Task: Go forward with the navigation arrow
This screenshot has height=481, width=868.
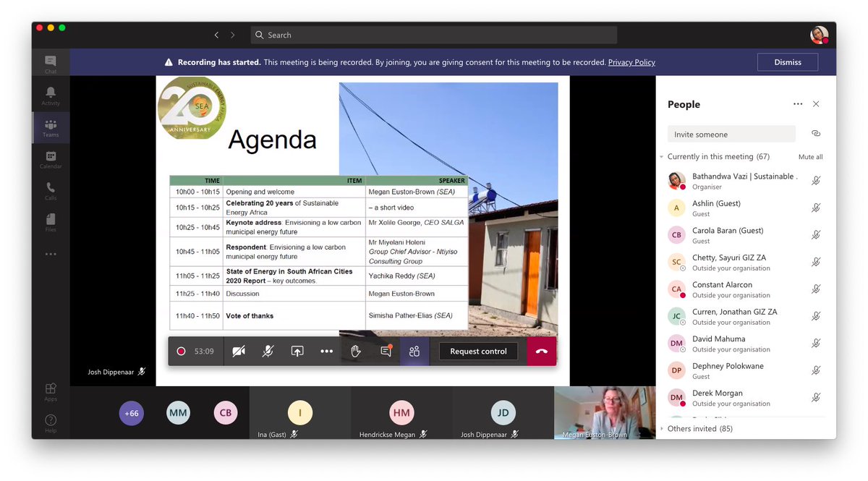Action: (x=233, y=35)
